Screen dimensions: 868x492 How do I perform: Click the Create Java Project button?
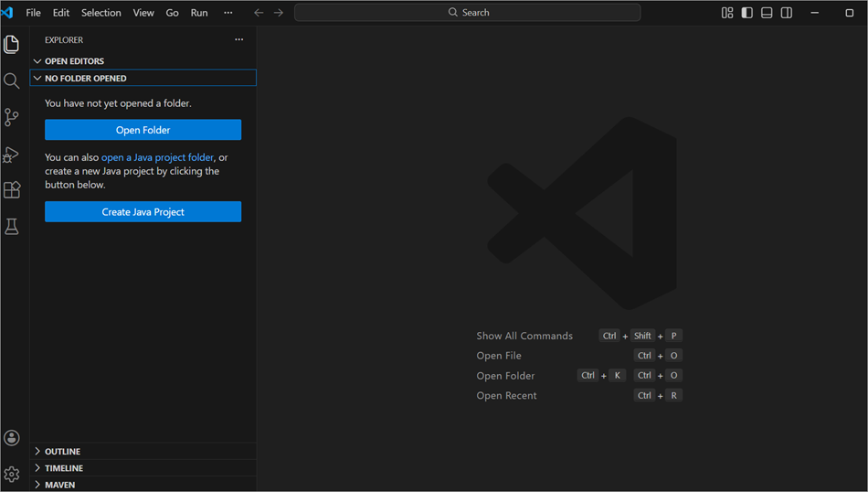tap(143, 211)
